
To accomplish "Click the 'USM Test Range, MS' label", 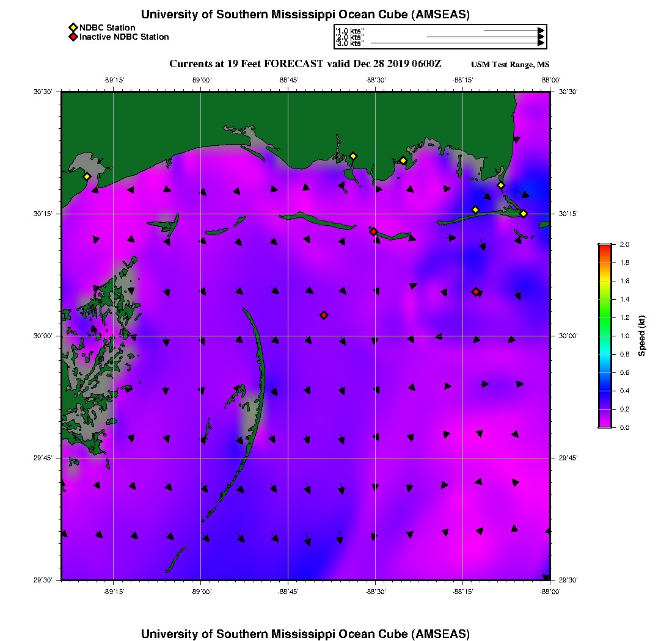I will (510, 65).
